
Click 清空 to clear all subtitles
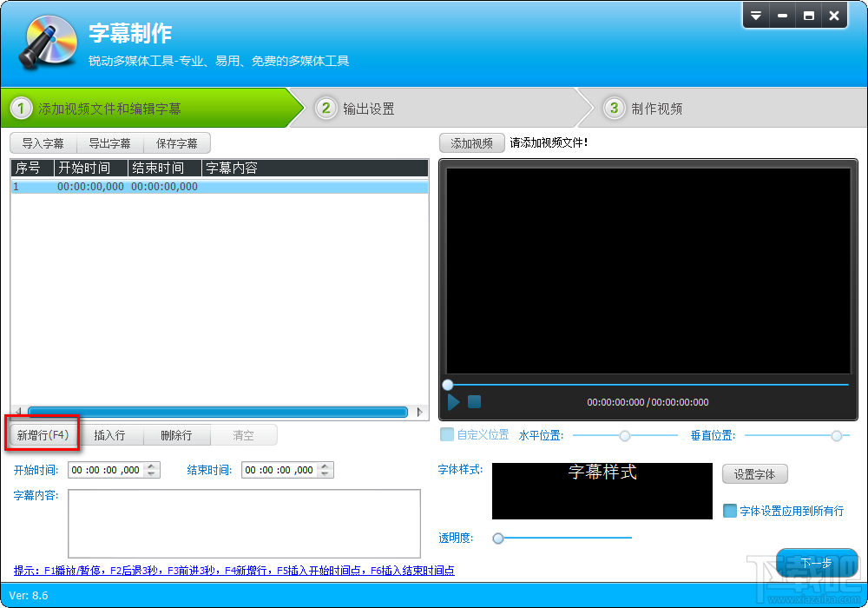244,434
